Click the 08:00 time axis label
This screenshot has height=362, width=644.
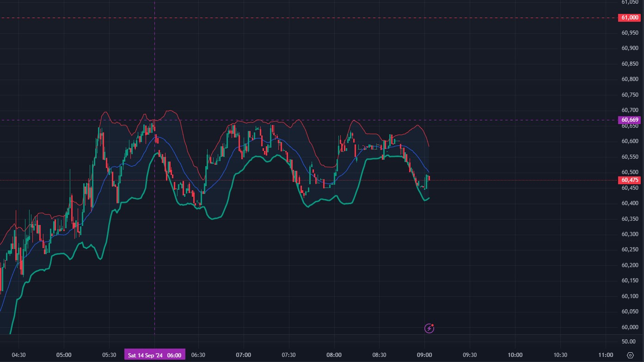[x=334, y=355]
